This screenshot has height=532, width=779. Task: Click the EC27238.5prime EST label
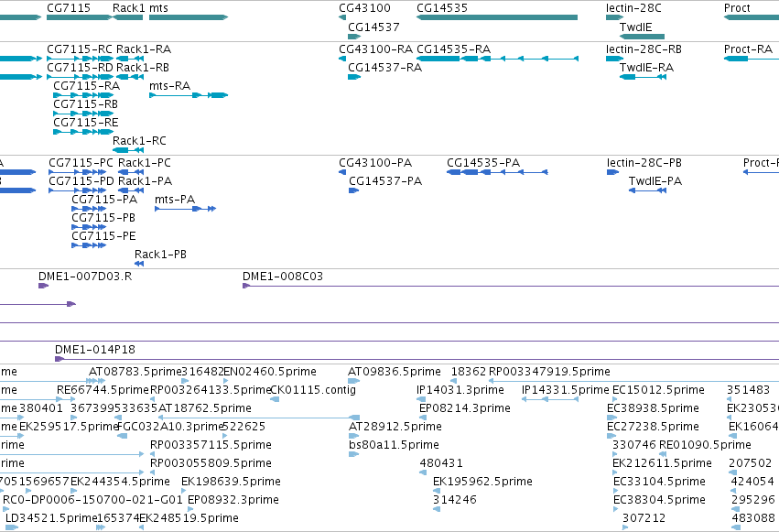(x=654, y=427)
